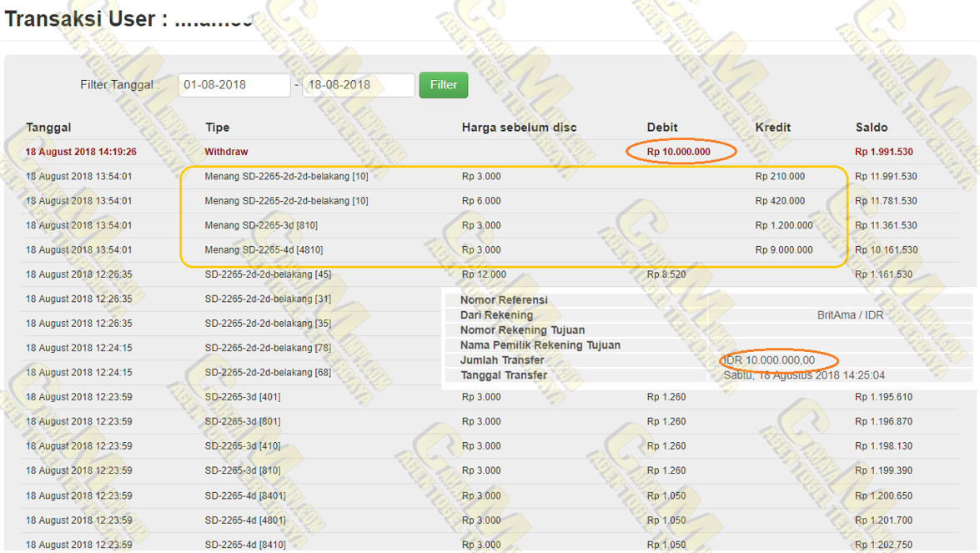
Task: Select the Tipe column header
Action: point(217,128)
